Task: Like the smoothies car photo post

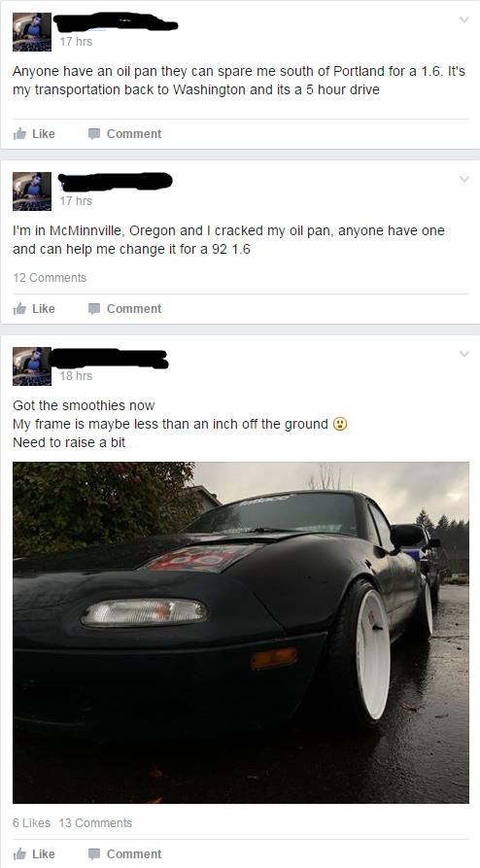Action: (x=34, y=854)
